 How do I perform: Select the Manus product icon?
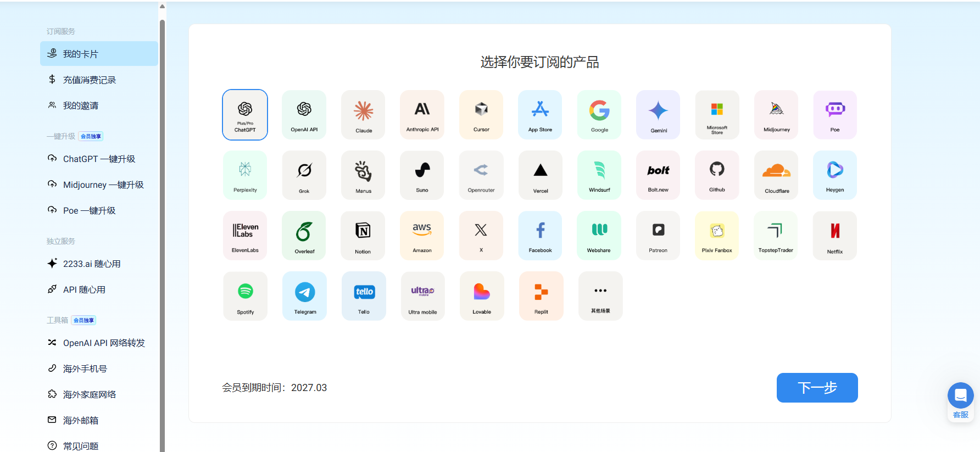[x=363, y=175]
